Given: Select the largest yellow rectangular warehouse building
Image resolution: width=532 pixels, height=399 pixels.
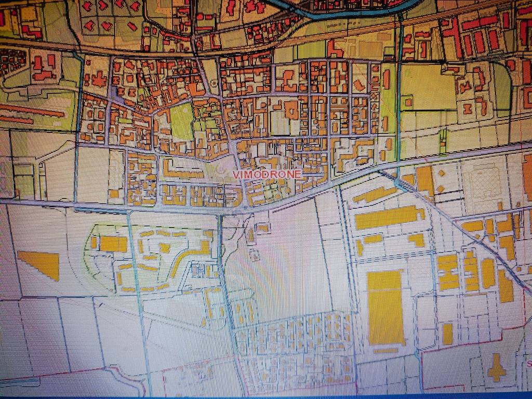Looking at the screenshot, I should (x=385, y=307).
